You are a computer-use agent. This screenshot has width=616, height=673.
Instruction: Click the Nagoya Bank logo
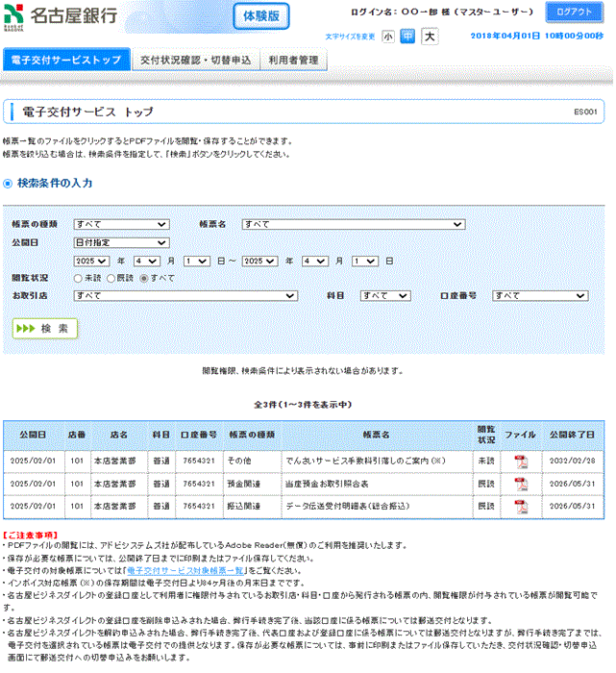[x=61, y=16]
